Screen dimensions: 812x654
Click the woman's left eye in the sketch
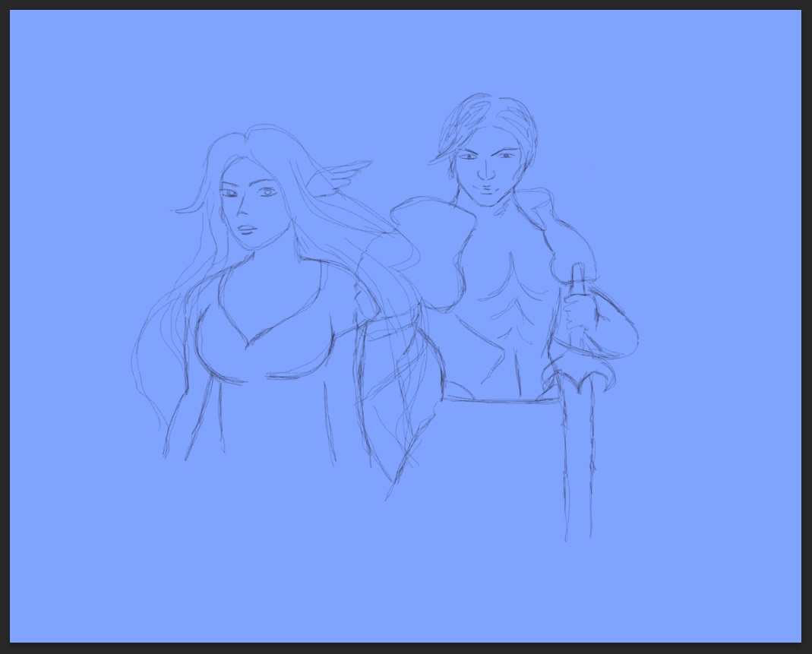click(268, 191)
